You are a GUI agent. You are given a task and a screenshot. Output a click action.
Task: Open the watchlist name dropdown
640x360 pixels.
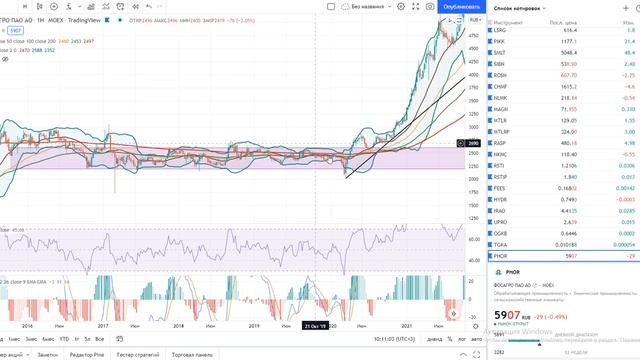click(520, 8)
